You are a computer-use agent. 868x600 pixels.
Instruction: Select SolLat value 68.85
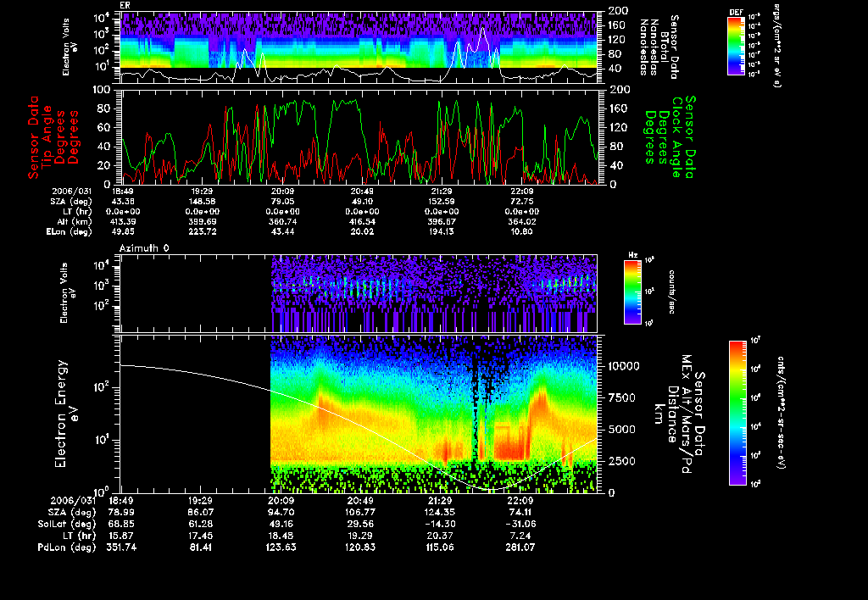[x=123, y=525]
